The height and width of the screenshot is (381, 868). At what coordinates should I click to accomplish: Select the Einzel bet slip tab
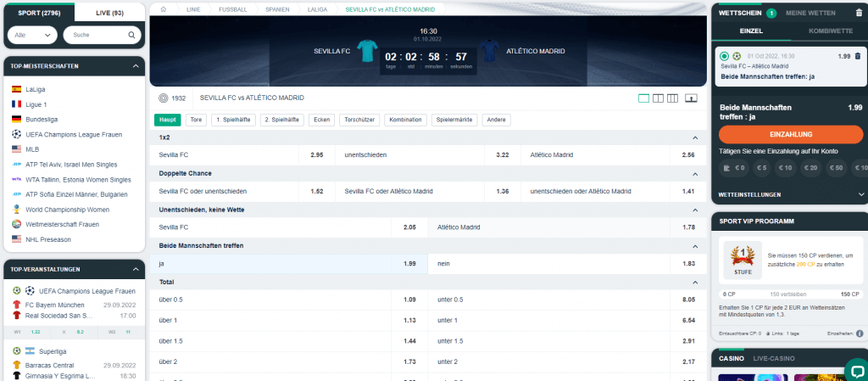pos(751,31)
